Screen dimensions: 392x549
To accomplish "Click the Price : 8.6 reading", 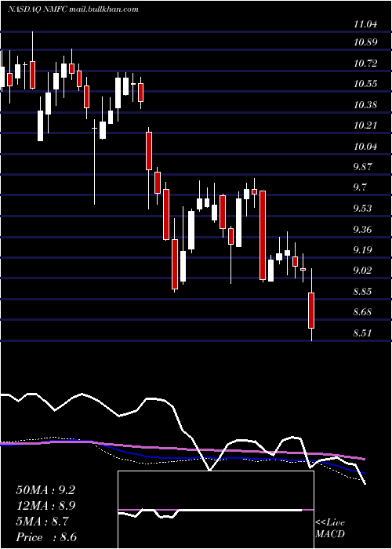I will [x=46, y=537].
